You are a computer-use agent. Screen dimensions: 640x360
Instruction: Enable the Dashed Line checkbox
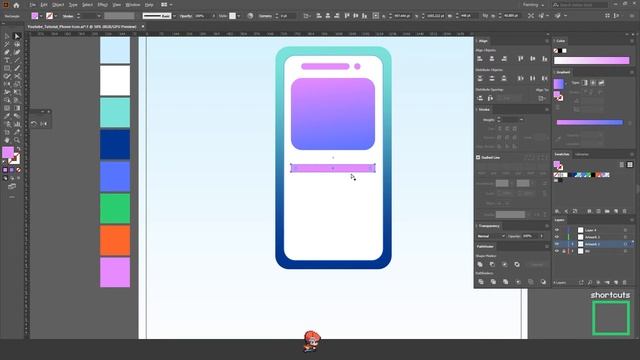pyautogui.click(x=478, y=157)
